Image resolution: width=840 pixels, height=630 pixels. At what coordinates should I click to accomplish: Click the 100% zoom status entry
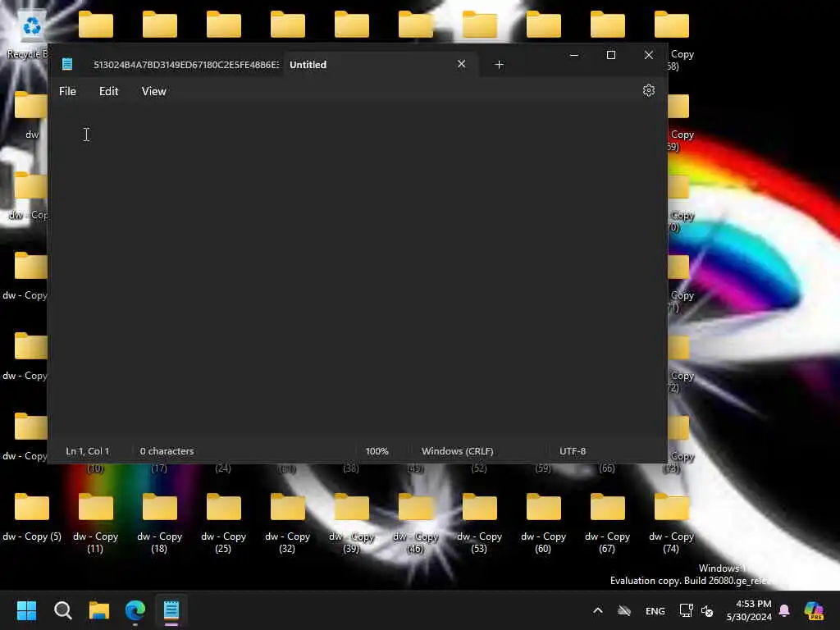click(377, 451)
